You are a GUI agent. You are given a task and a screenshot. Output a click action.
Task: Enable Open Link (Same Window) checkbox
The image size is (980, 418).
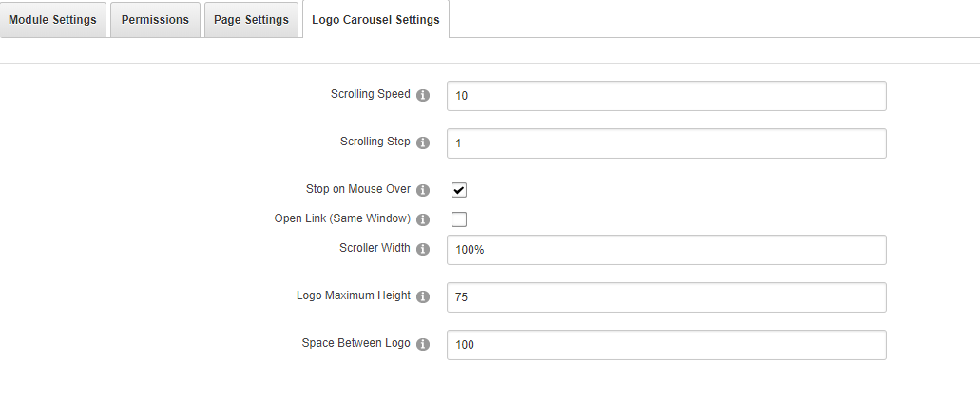459,219
